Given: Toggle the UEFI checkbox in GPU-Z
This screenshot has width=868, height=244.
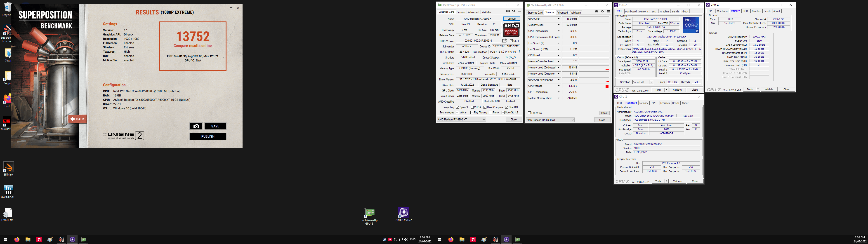Looking at the screenshot, I should [x=511, y=41].
